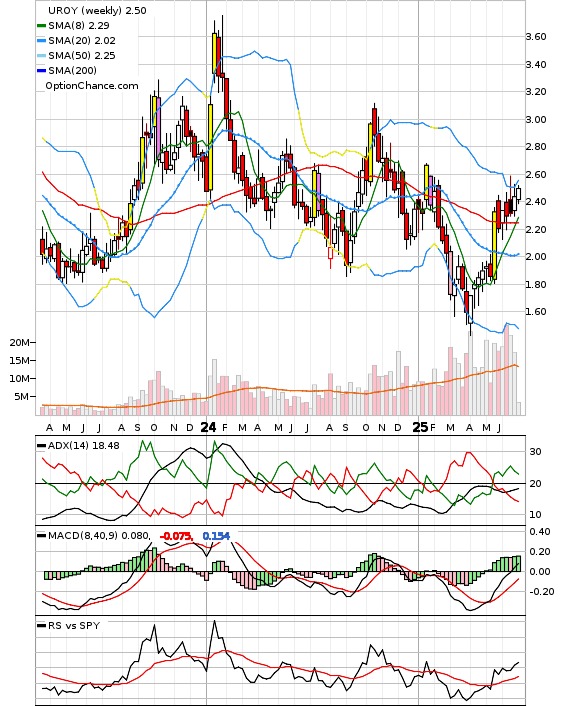Click the 3.60 price axis label
Screen dimensions: 566x706
(x=536, y=36)
